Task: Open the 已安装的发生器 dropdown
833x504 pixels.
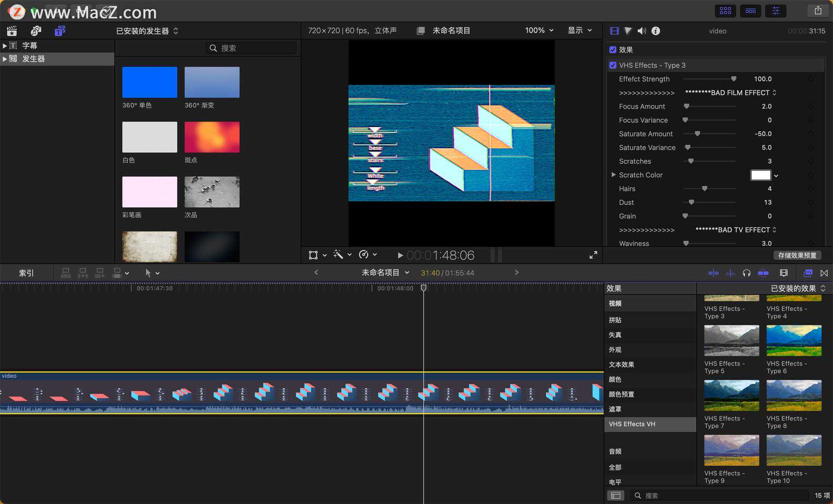Action: pos(147,31)
